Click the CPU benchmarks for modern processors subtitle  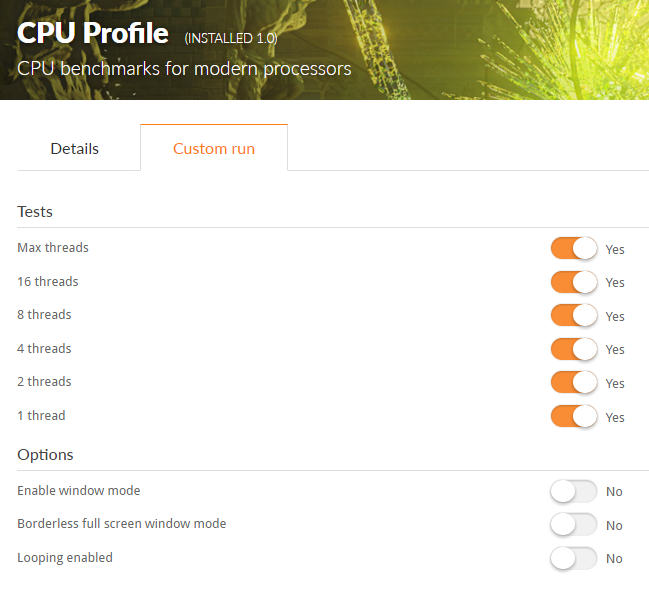184,69
